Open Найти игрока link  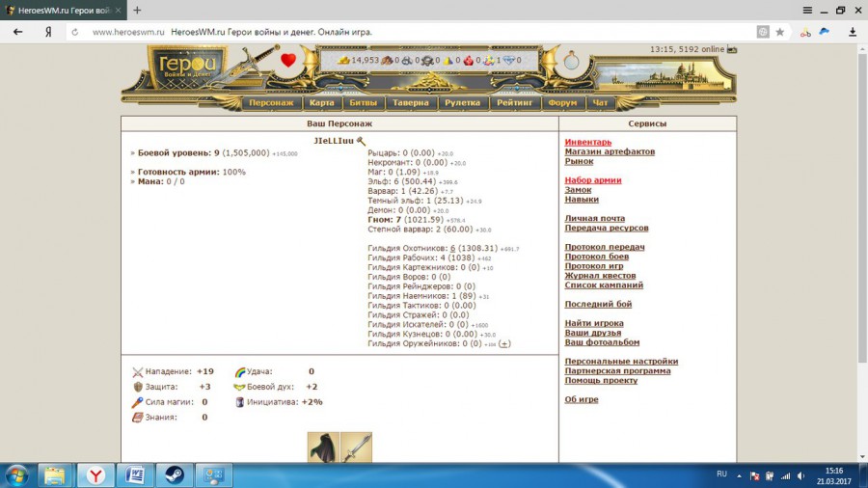tap(594, 323)
